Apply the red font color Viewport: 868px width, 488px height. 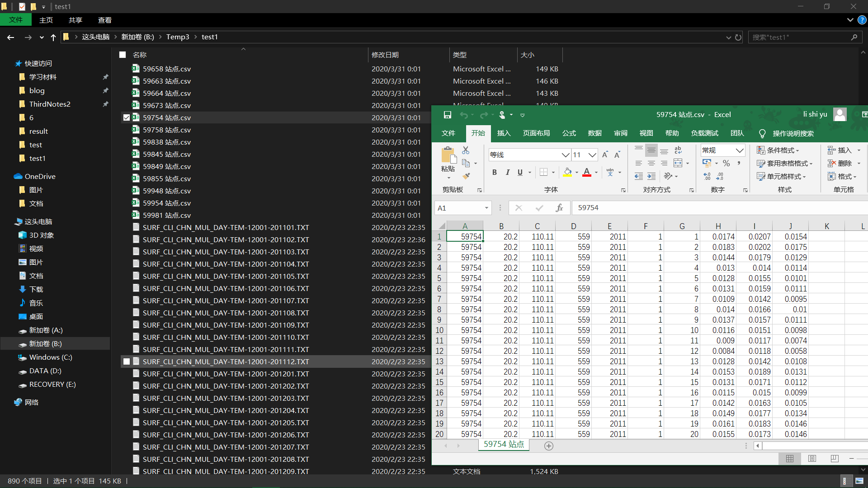(x=587, y=172)
